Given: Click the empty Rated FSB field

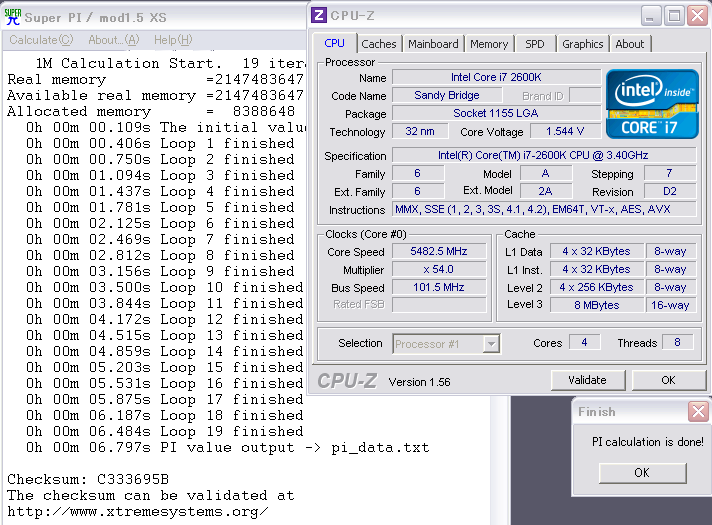Looking at the screenshot, I should 439,305.
